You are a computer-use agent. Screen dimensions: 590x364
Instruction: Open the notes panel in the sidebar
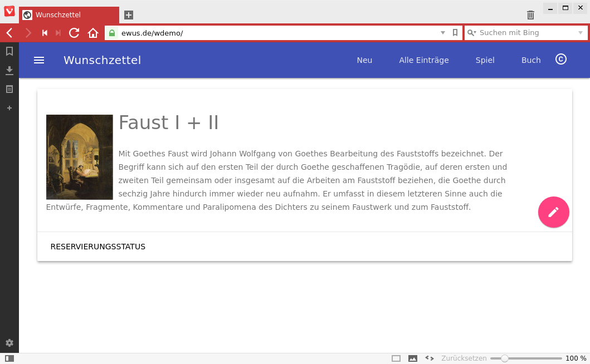click(x=9, y=88)
